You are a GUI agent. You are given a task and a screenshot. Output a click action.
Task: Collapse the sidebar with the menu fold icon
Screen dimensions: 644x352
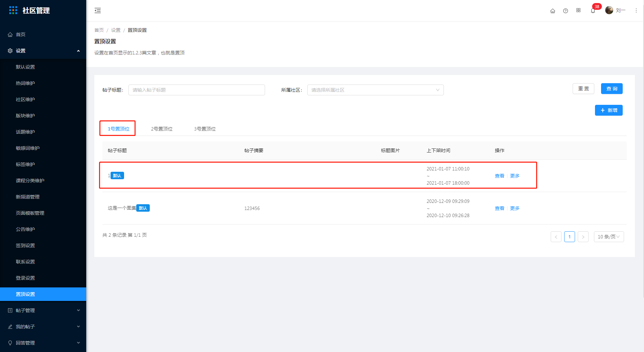click(x=98, y=10)
